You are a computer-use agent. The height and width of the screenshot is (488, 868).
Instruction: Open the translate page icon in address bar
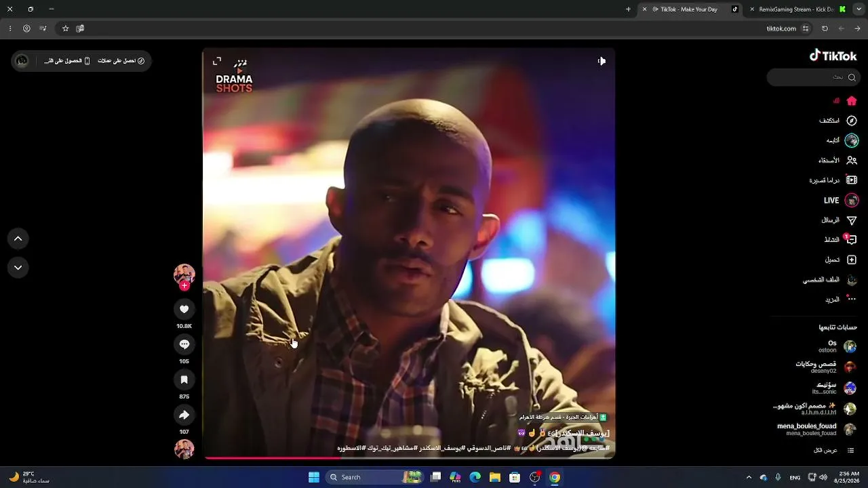(x=80, y=28)
